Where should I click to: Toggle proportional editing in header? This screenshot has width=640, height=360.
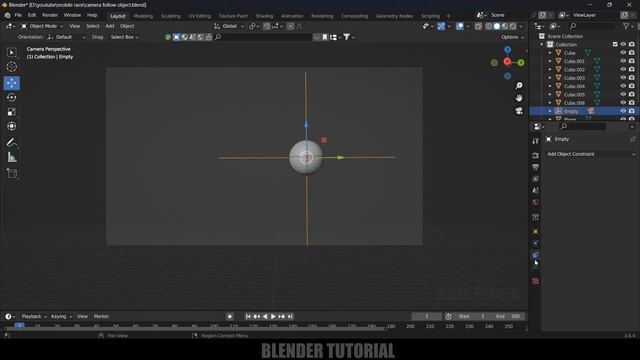point(290,26)
